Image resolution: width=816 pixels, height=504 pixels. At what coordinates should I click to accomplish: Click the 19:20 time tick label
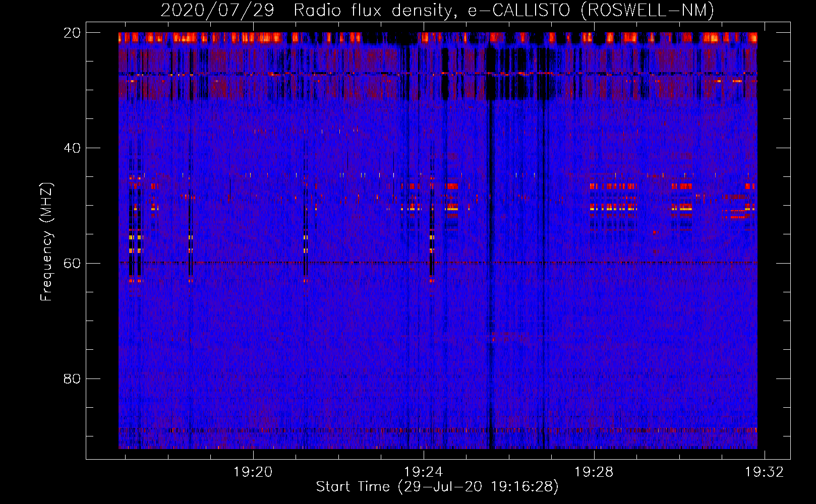point(253,472)
